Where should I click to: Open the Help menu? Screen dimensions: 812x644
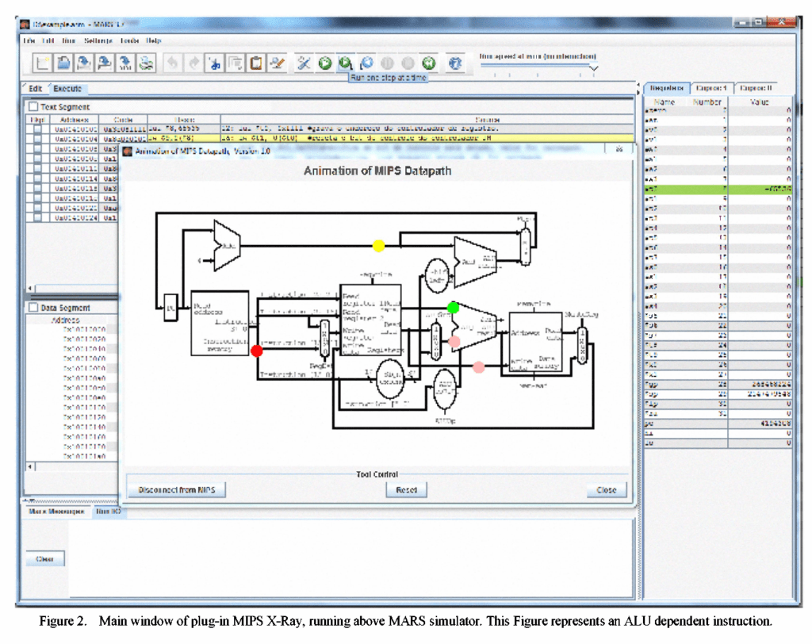pyautogui.click(x=153, y=40)
